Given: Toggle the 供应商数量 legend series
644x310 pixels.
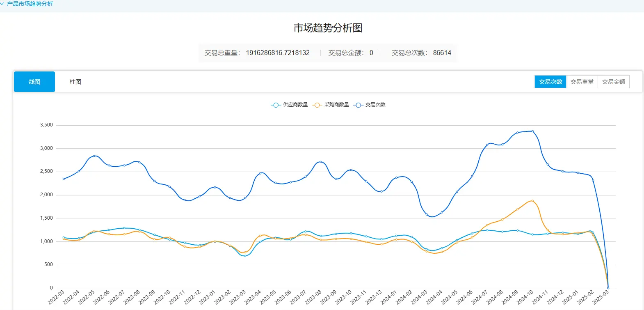Looking at the screenshot, I should [x=290, y=105].
